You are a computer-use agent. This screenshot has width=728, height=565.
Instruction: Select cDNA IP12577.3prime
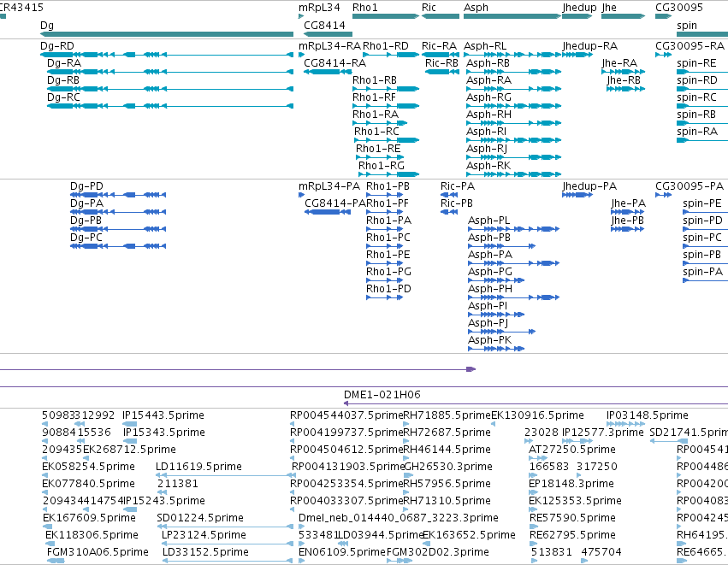[x=577, y=441]
